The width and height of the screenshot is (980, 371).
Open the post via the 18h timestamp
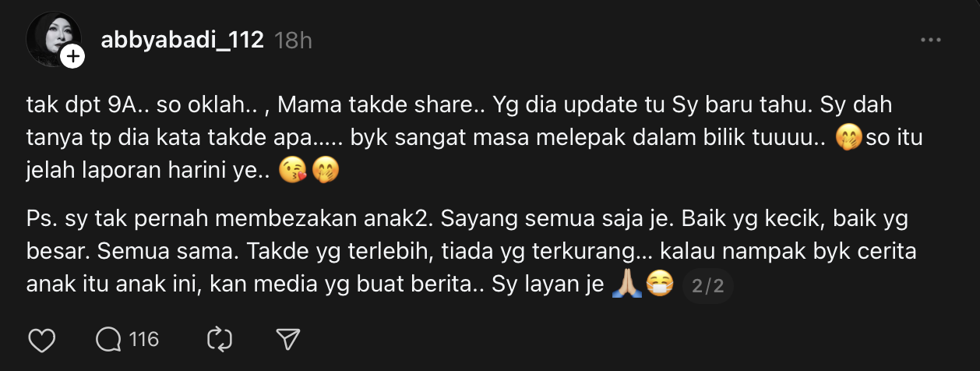(294, 41)
